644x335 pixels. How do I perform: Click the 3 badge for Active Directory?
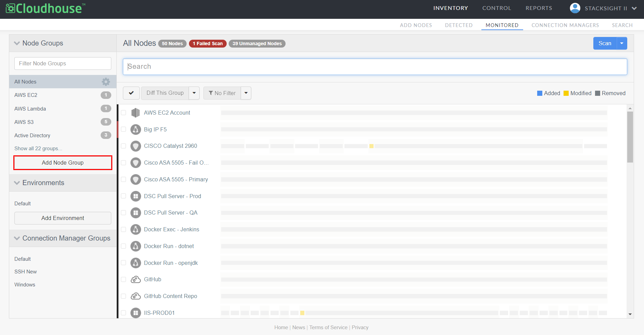click(x=106, y=135)
